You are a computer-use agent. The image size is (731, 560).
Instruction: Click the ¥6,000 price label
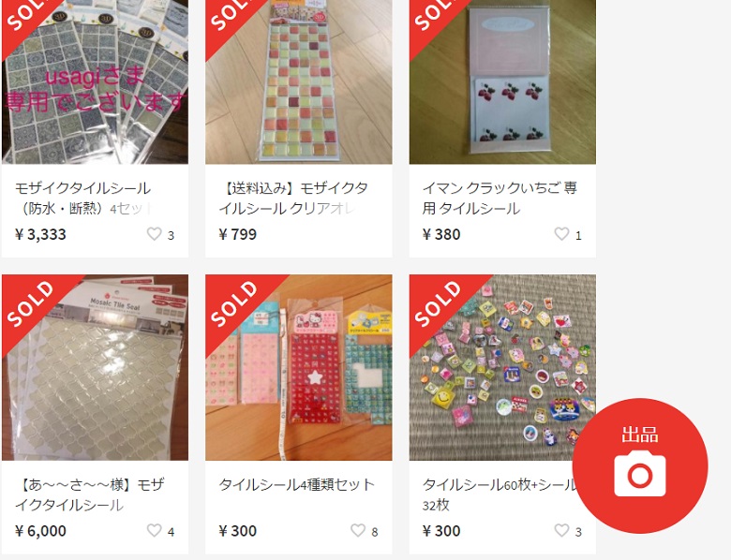coord(40,531)
